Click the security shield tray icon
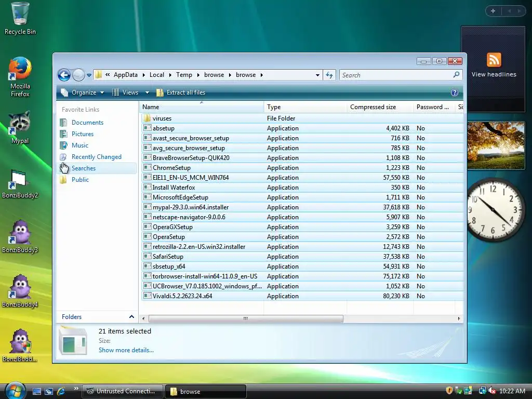 pyautogui.click(x=449, y=391)
